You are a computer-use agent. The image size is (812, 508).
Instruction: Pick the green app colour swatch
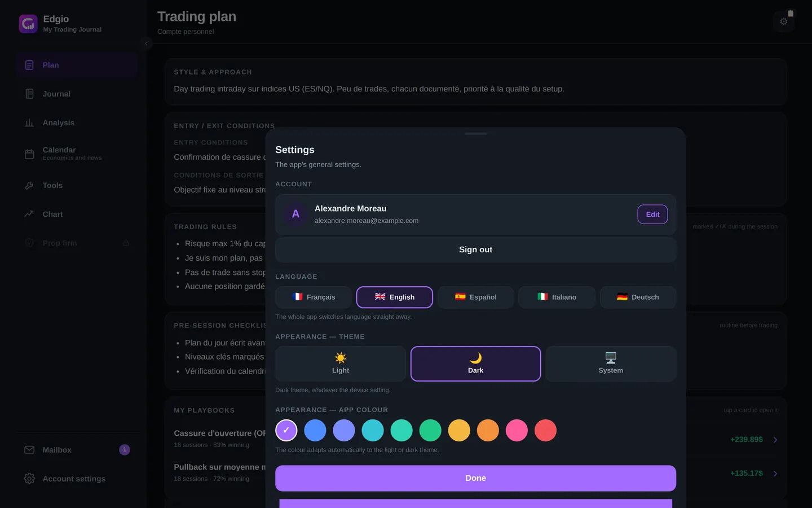[430, 430]
